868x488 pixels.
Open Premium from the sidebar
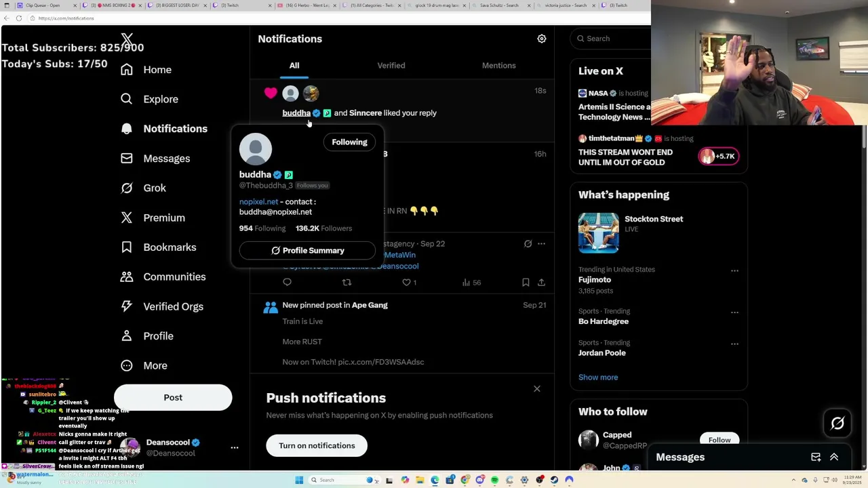tap(153, 218)
